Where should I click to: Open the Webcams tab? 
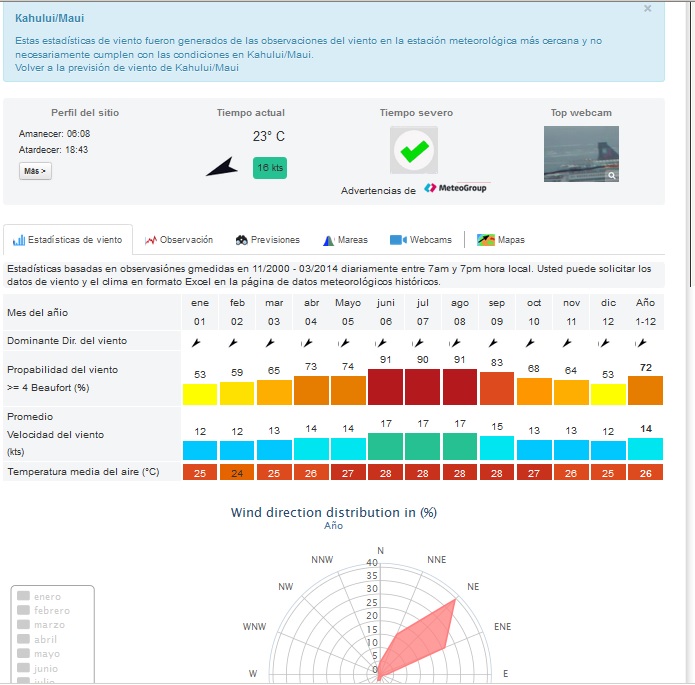(x=421, y=240)
